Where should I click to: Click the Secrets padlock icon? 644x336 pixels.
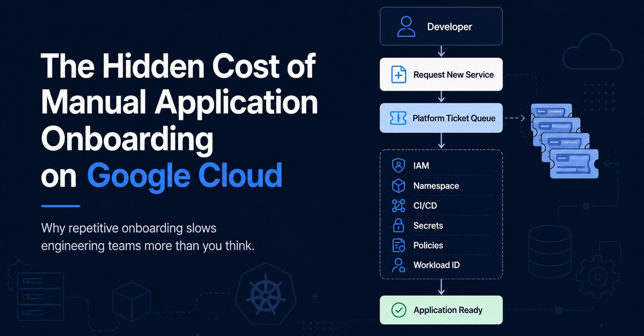coord(398,225)
